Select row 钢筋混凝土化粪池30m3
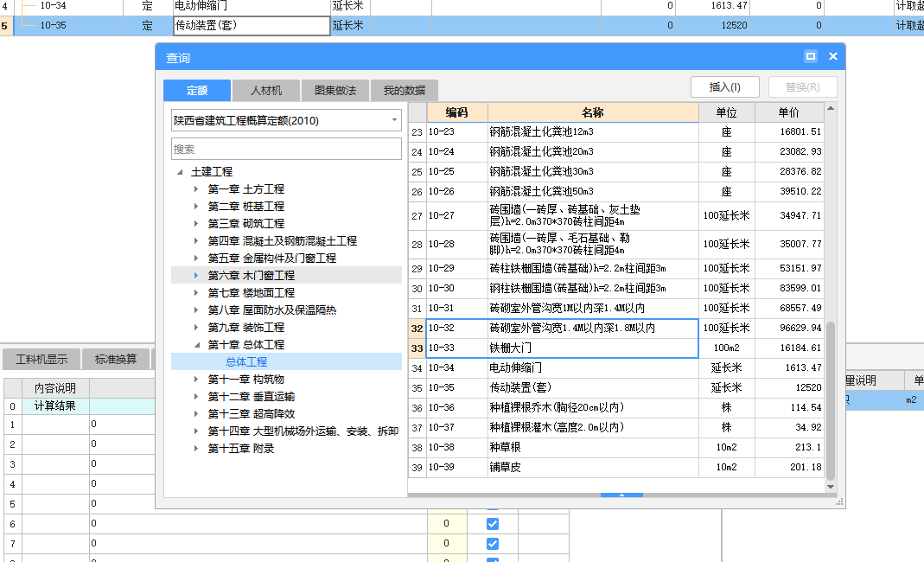 click(x=615, y=171)
